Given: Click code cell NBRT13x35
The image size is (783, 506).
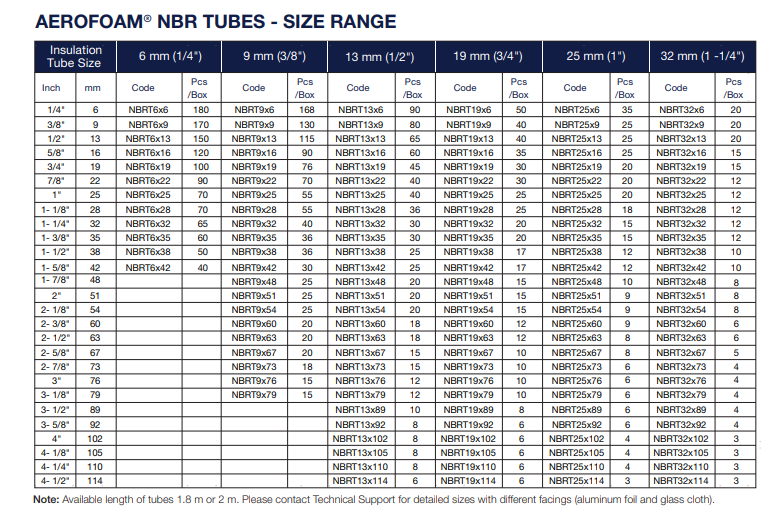Looking at the screenshot, I should [361, 238].
